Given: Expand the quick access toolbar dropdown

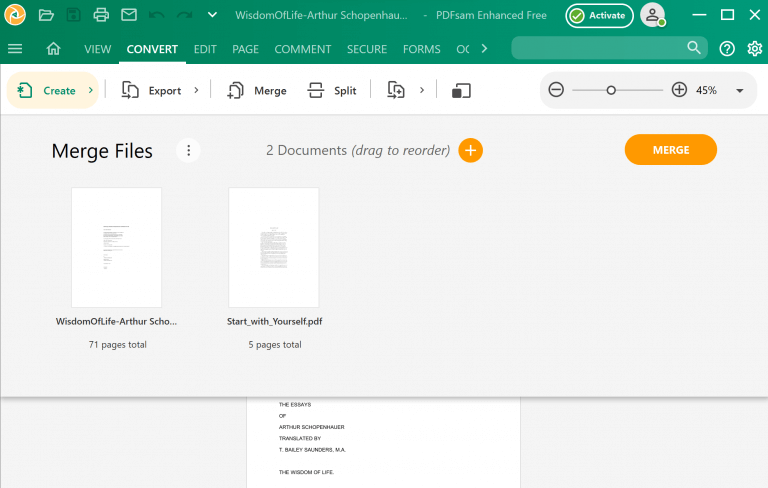Looking at the screenshot, I should coord(212,15).
